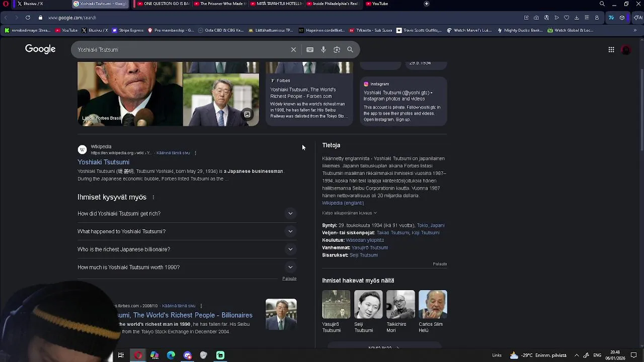Open the Yasujirō Tsutsumi related person thumbnail

tap(336, 304)
